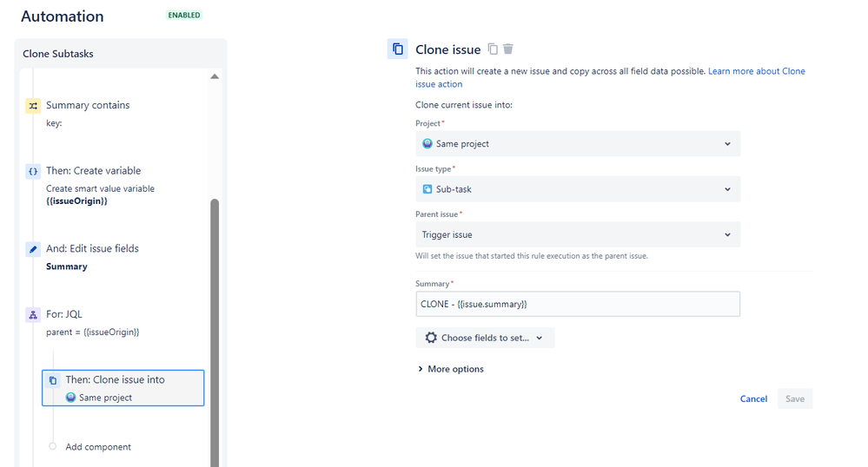Open the Parent issue dropdown
The height and width of the screenshot is (467, 868).
578,234
